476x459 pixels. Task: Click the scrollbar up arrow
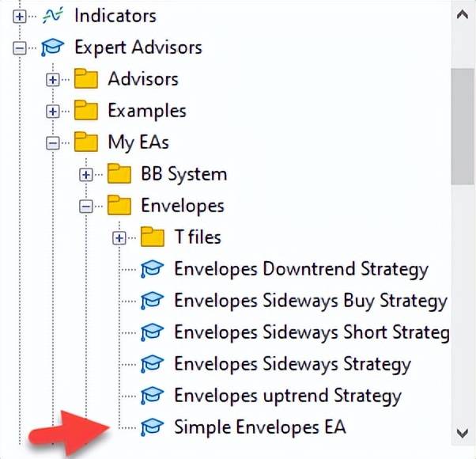point(463,13)
